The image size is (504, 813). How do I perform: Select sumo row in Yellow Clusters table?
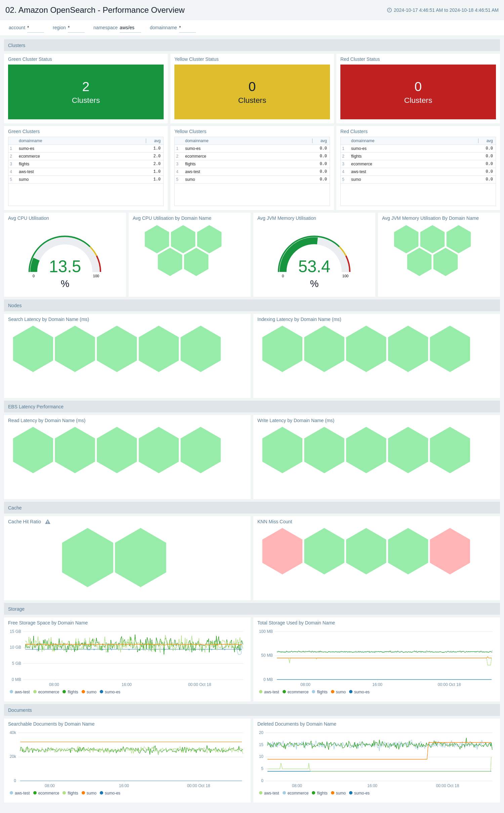pyautogui.click(x=252, y=179)
